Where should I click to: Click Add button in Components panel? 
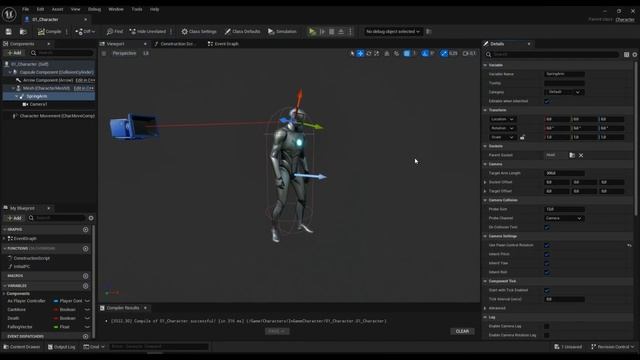[14, 53]
